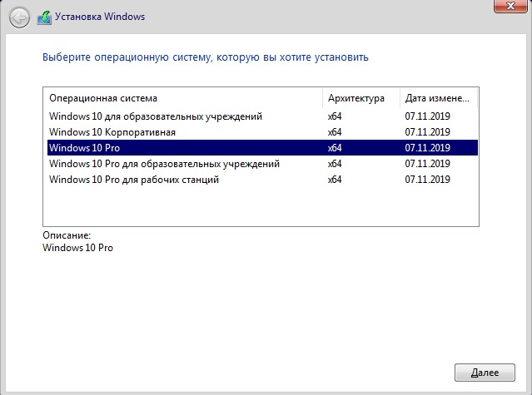
Task: Click the Описание: label text
Action: (x=67, y=235)
